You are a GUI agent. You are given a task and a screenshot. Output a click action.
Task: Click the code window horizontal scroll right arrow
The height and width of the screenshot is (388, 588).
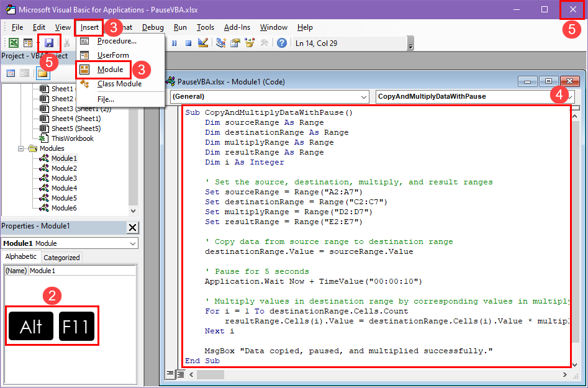tap(565, 374)
